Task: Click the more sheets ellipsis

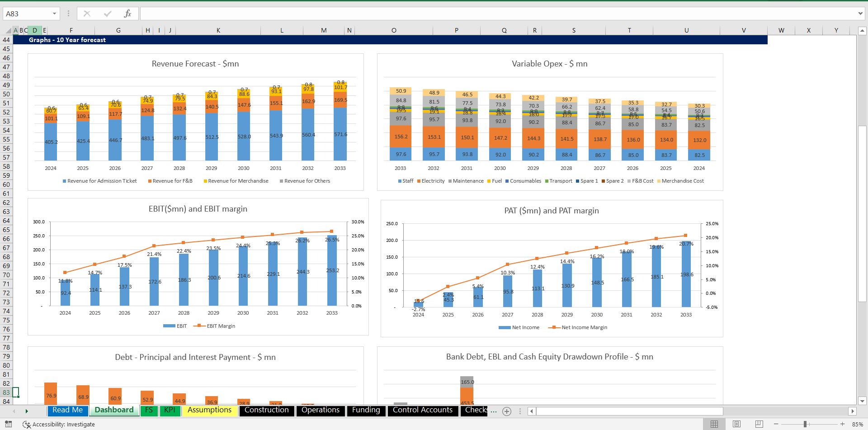Action: 494,411
